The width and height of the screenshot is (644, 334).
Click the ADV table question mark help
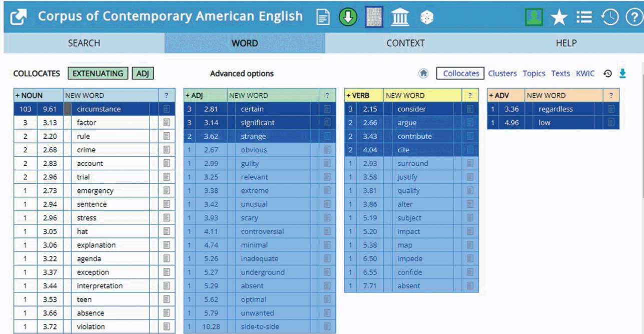coord(611,95)
